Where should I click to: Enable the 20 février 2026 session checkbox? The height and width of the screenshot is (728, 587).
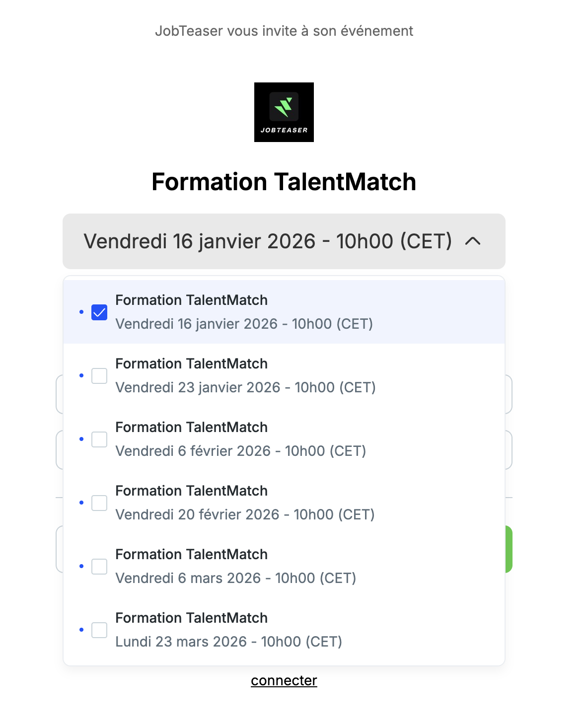(x=99, y=503)
